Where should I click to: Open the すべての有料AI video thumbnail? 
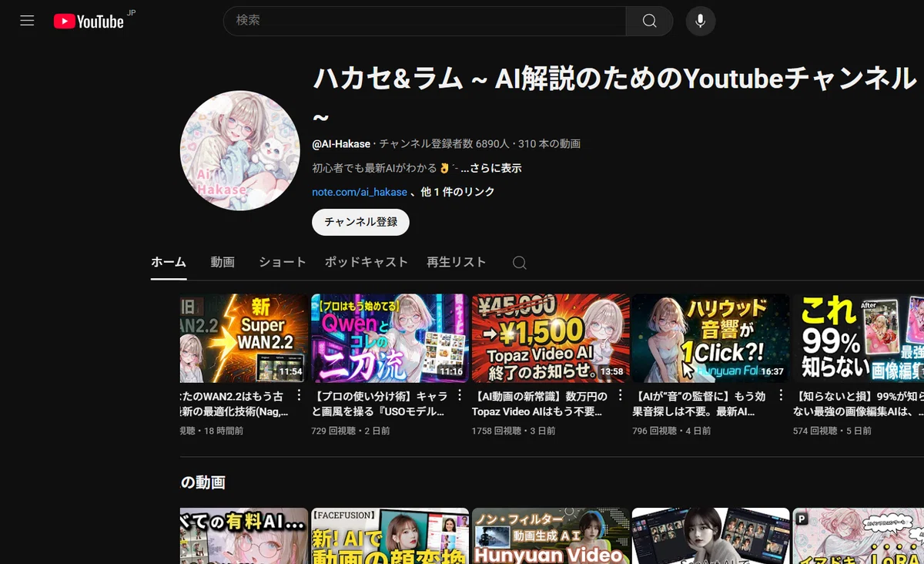point(244,535)
